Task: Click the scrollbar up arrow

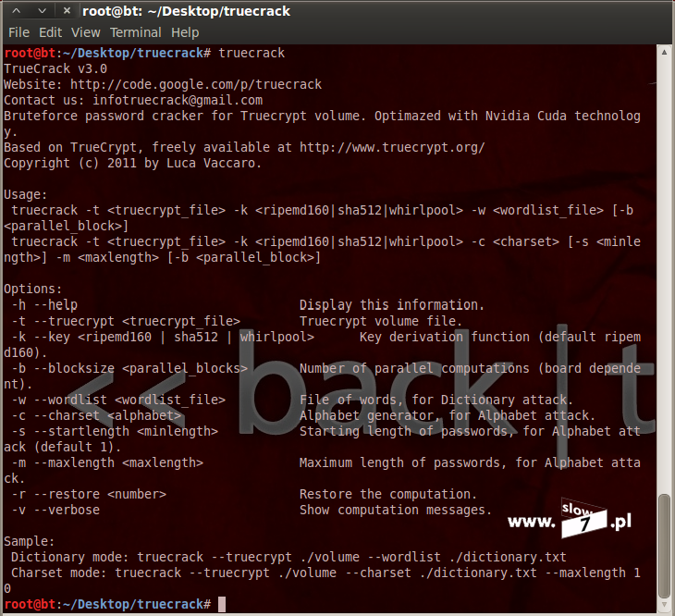Action: click(x=664, y=52)
